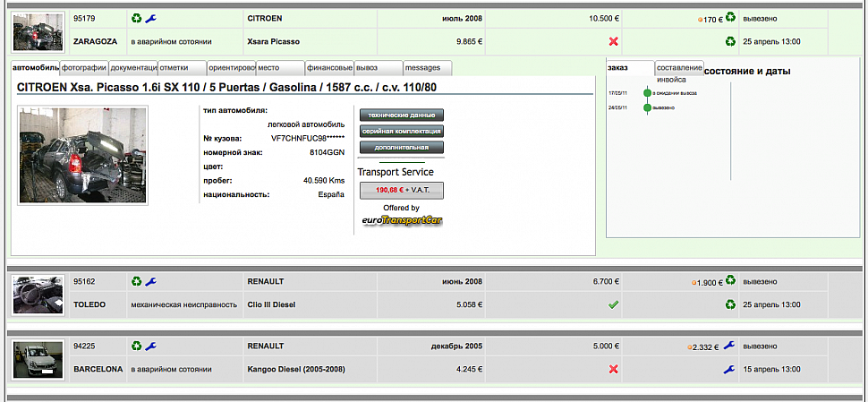The height and width of the screenshot is (402, 868).
Task: Click recycle icon in ZARAGOZA row's 25 апрель cell
Action: point(730,41)
